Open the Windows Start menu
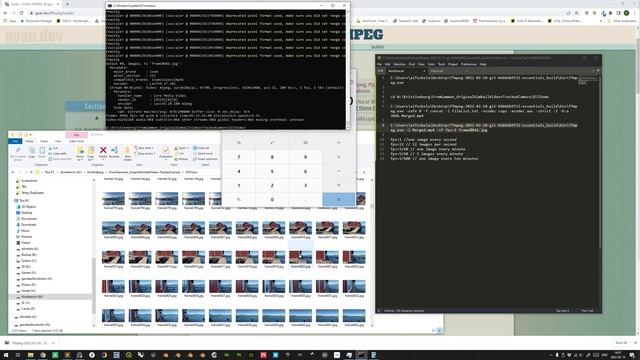Image resolution: width=640 pixels, height=360 pixels. [x=6, y=355]
